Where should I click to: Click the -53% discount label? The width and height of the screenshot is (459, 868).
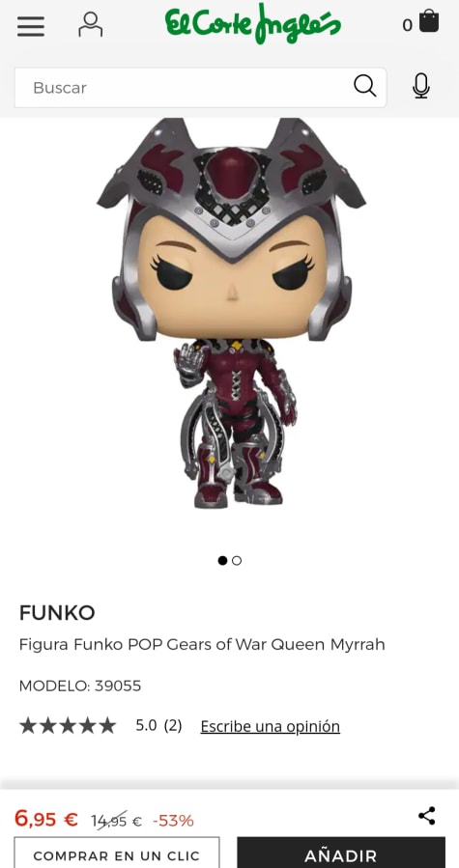[x=173, y=821]
